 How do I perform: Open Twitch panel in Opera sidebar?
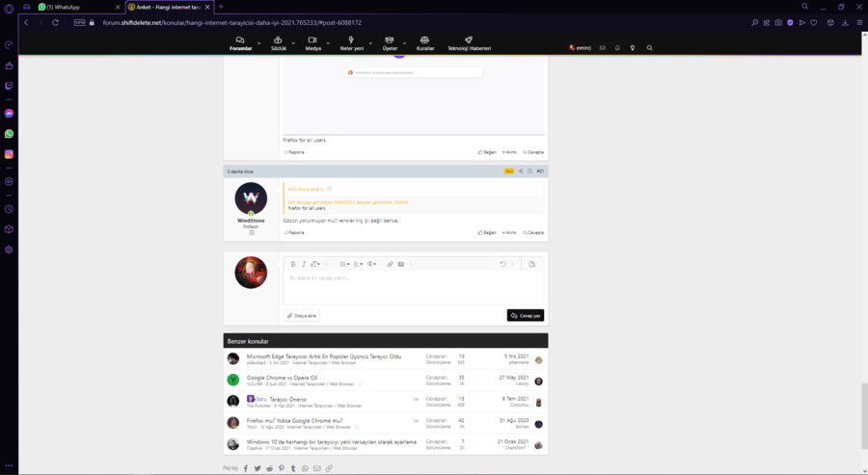point(9,86)
